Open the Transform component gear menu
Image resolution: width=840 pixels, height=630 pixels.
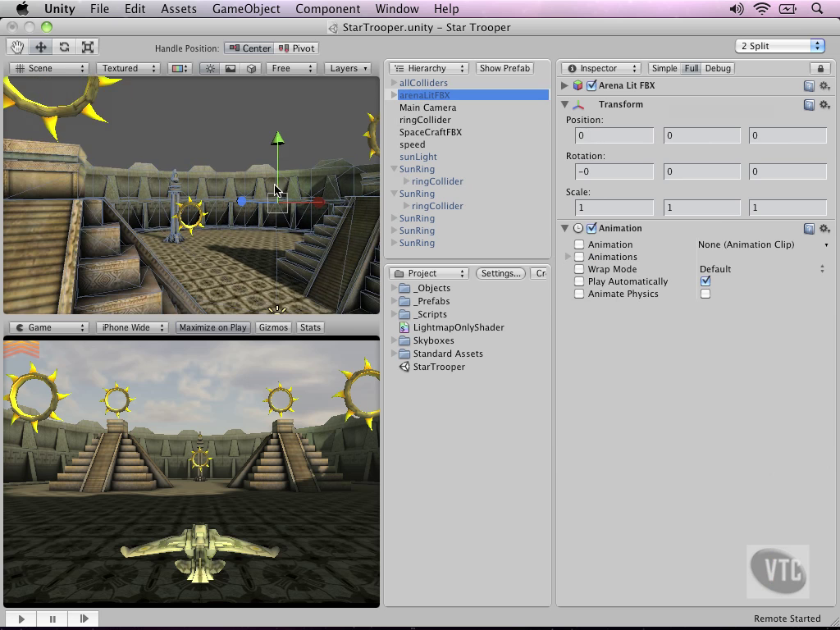(824, 105)
